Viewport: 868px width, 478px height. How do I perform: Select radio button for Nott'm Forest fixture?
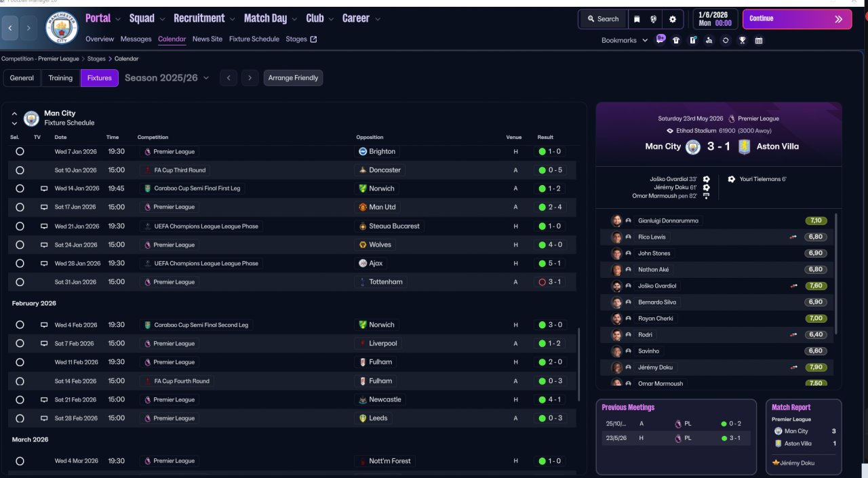20,461
